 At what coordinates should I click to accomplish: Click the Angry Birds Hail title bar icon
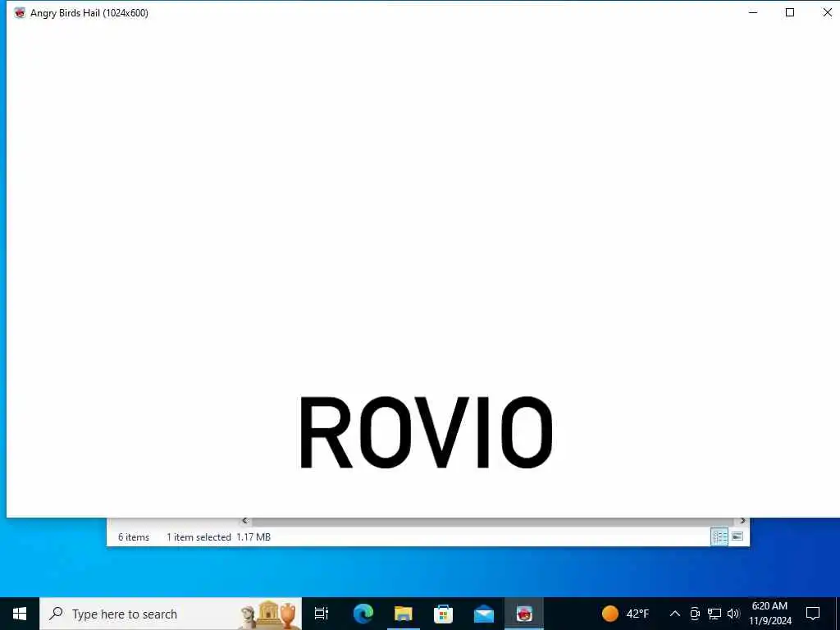pyautogui.click(x=20, y=13)
